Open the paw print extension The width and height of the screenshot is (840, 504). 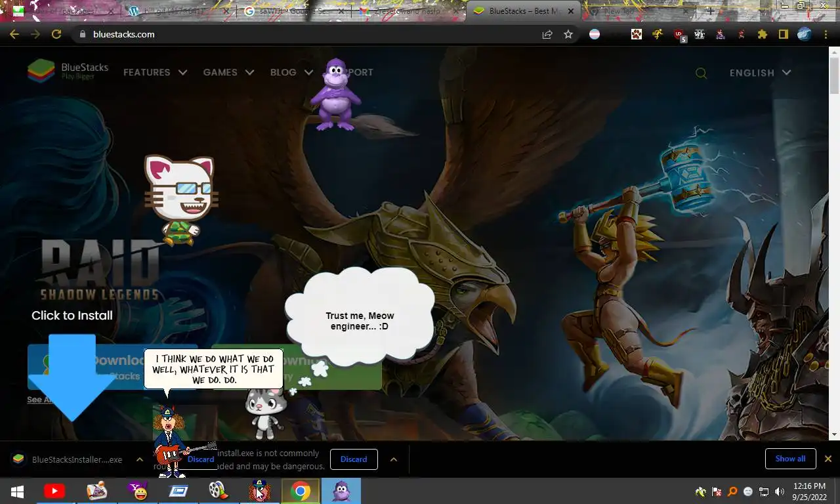pyautogui.click(x=637, y=34)
